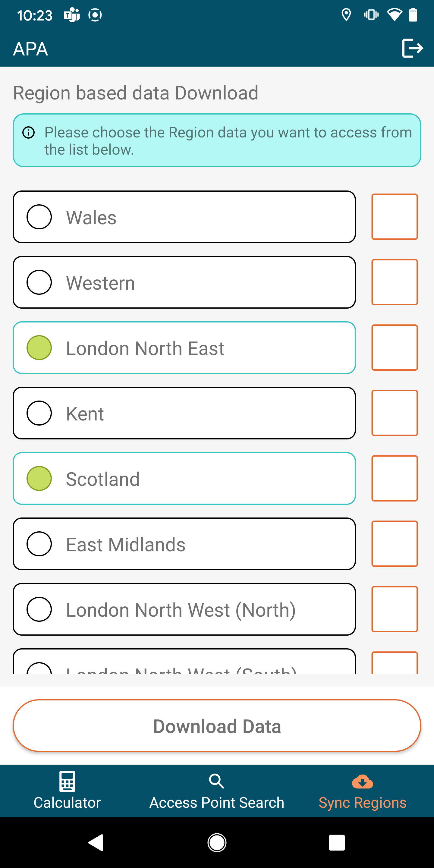Select the Kent region radio button
The image size is (434, 868).
39,413
